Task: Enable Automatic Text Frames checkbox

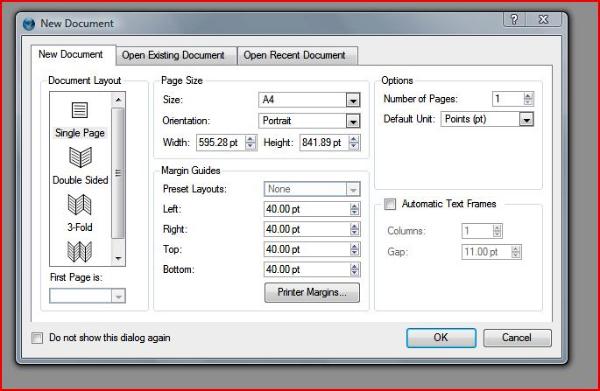Action: 390,204
